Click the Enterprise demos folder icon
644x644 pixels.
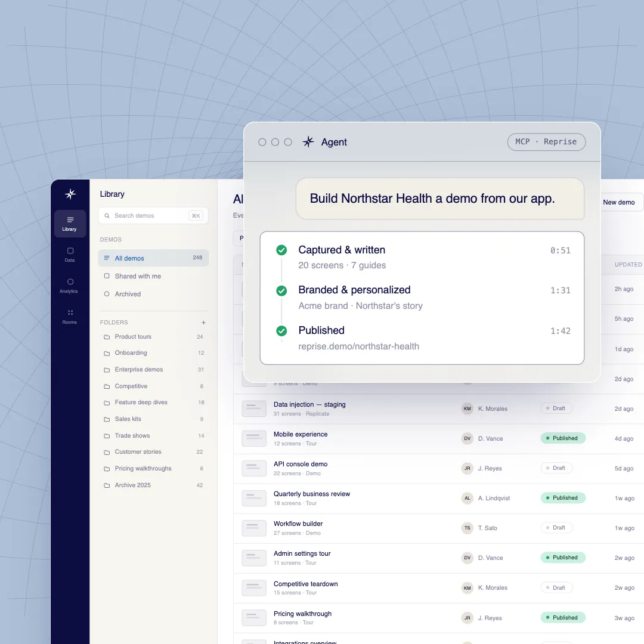pos(107,370)
